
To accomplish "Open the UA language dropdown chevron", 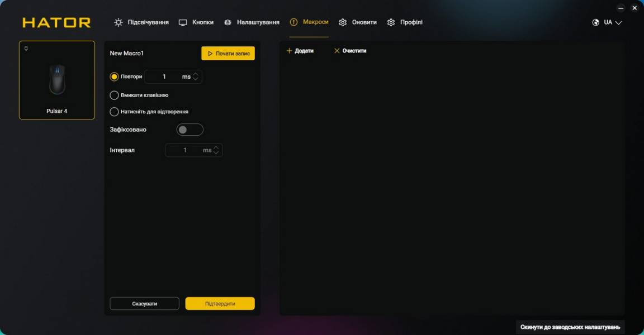I will 618,23.
